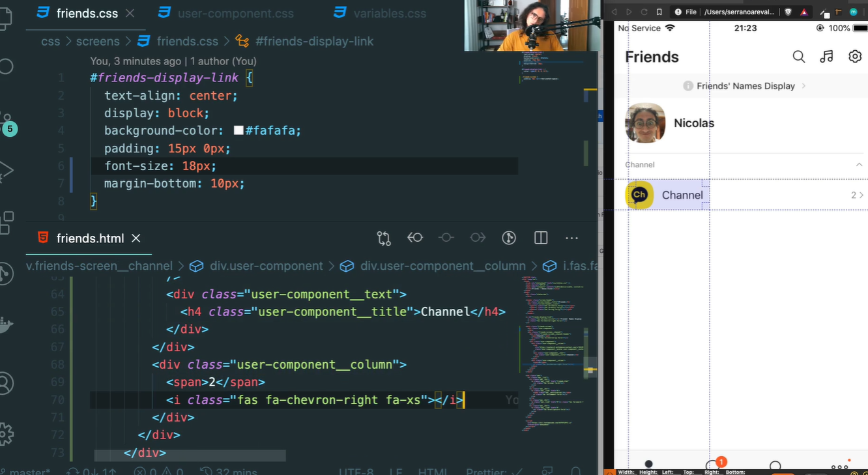Open the settings gear in Friends header
This screenshot has width=868, height=475.
coord(855,57)
